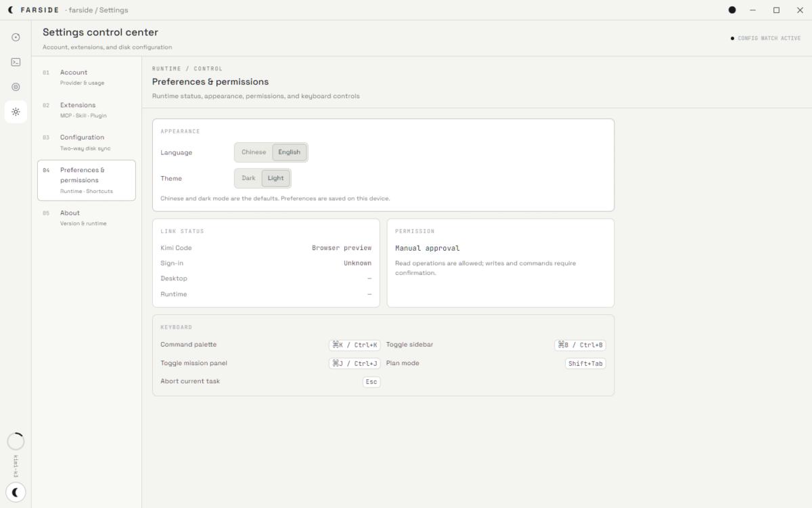This screenshot has height=508, width=812.
Task: Click the Runtime / Control section label
Action: click(187, 69)
